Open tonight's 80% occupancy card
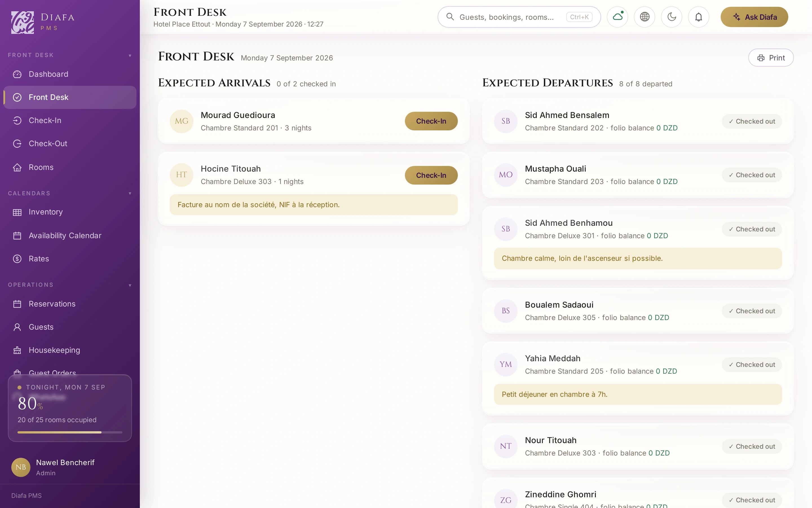Viewport: 812px width, 508px height. (70, 408)
